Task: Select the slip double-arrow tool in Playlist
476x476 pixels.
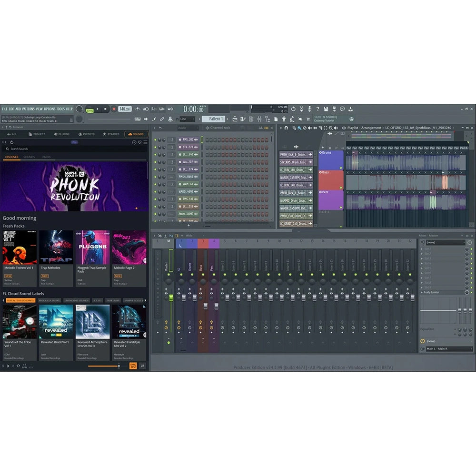Action: [x=315, y=128]
